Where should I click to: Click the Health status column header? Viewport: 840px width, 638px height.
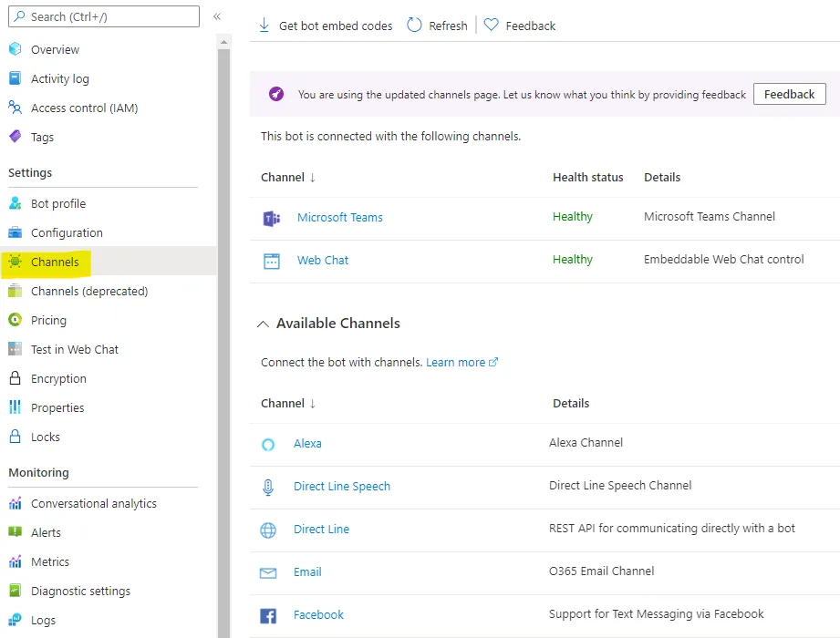click(588, 177)
